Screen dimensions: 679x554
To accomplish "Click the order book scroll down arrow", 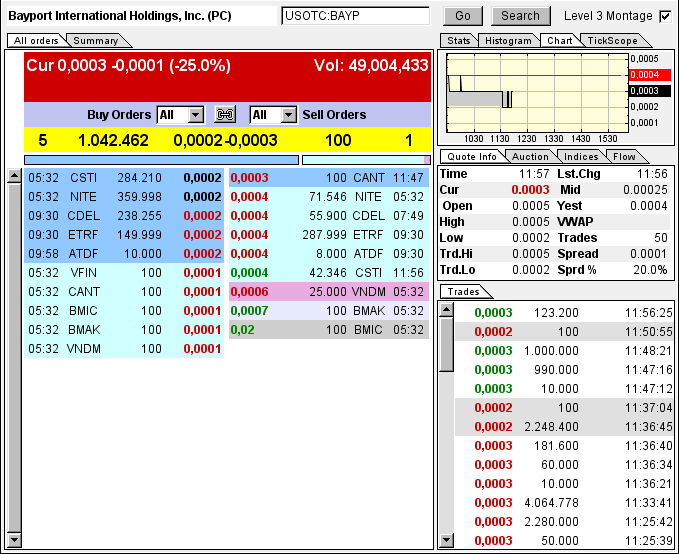I will (x=14, y=540).
